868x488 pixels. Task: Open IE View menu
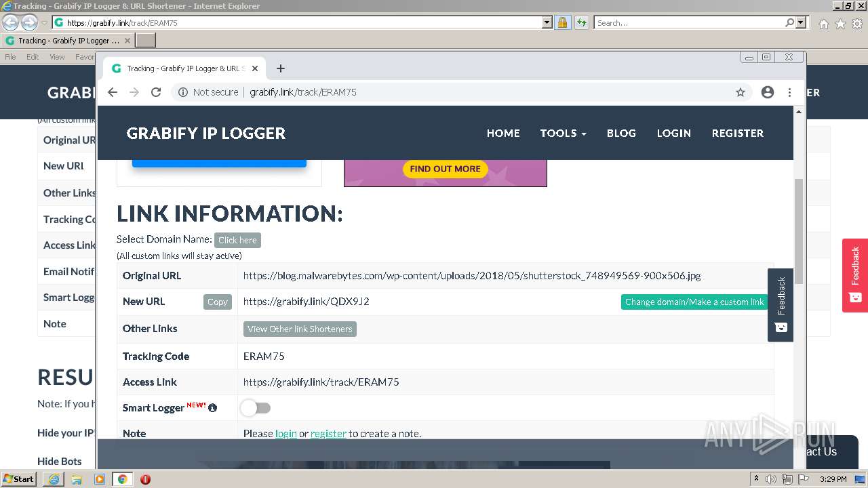pos(58,57)
